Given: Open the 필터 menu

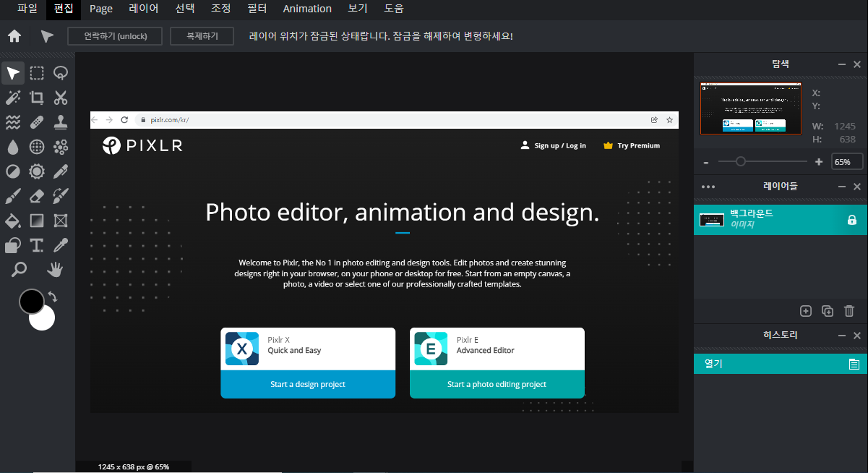Looking at the screenshot, I should (257, 9).
